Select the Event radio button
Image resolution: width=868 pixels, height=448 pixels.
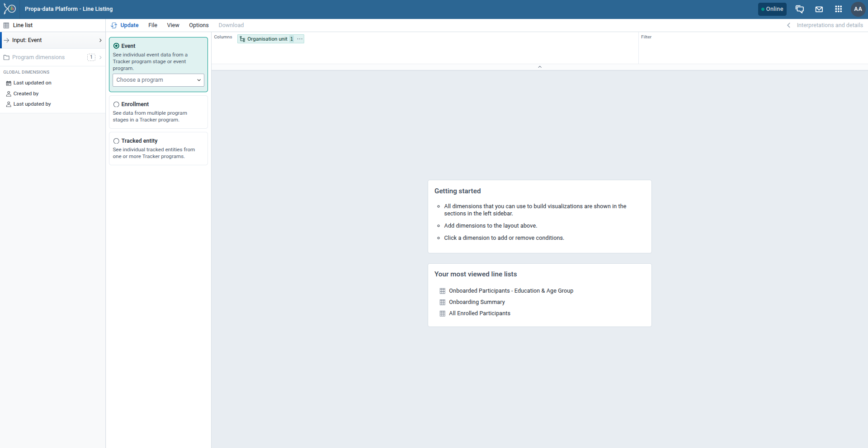pyautogui.click(x=116, y=46)
